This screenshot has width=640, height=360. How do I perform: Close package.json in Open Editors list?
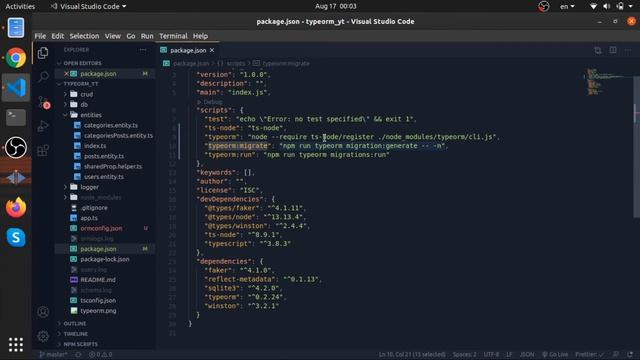point(66,74)
